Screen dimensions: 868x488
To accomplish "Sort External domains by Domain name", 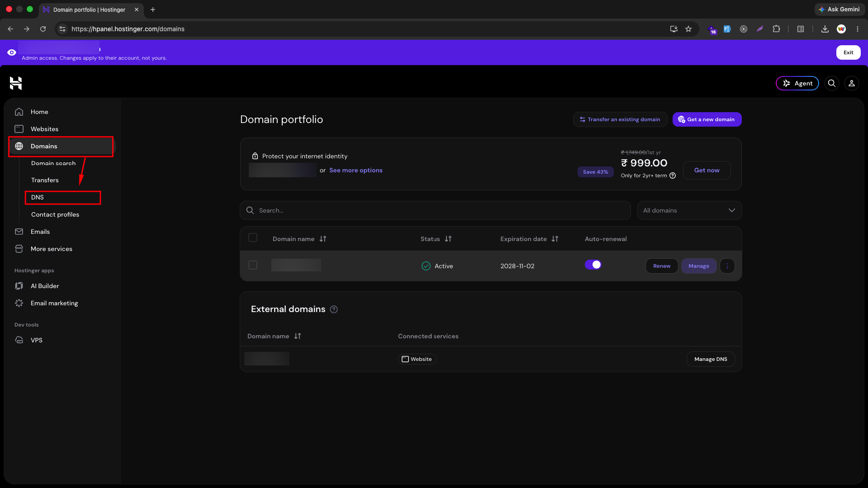I will pos(298,336).
